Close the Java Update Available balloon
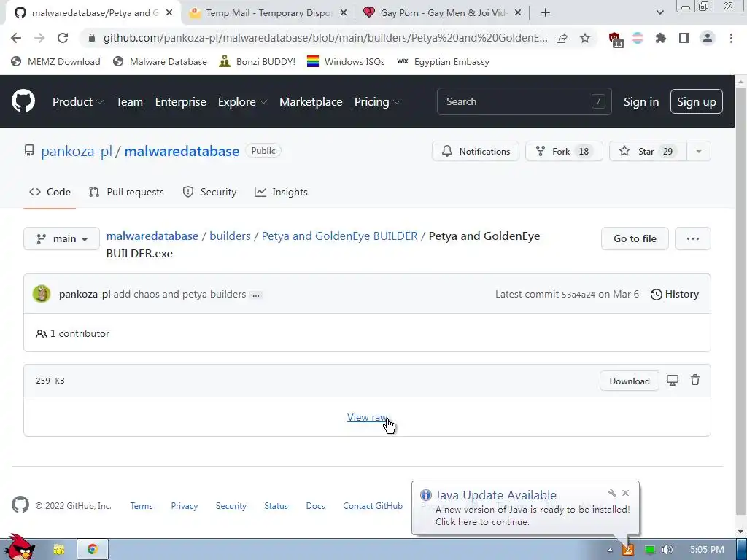 point(625,493)
